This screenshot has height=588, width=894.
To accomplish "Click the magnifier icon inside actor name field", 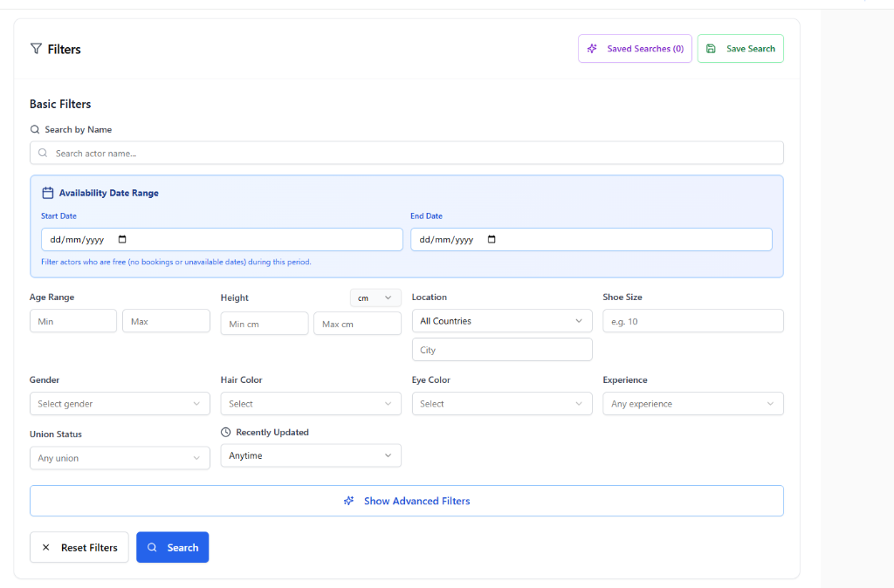I will (43, 154).
